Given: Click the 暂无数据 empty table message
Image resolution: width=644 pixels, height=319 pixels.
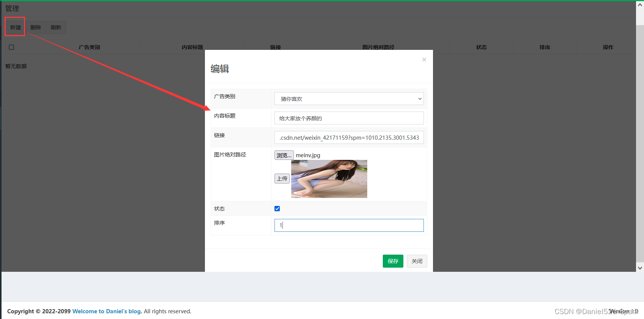Looking at the screenshot, I should [16, 66].
